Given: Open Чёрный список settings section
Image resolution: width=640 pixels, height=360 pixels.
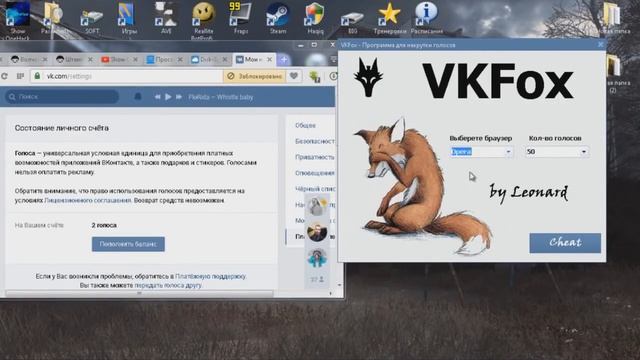Looking at the screenshot, I should coord(315,189).
